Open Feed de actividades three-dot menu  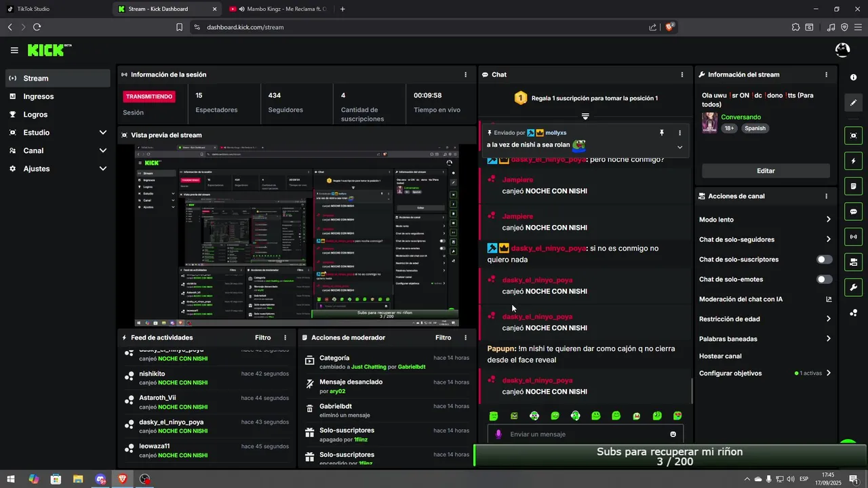pyautogui.click(x=285, y=338)
